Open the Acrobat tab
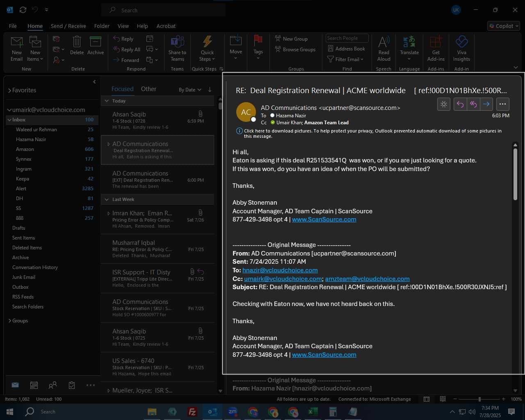 (166, 26)
